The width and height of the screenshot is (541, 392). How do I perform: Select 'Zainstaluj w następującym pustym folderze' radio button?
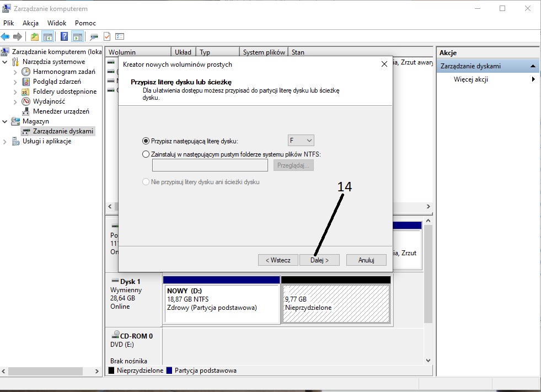tap(146, 154)
